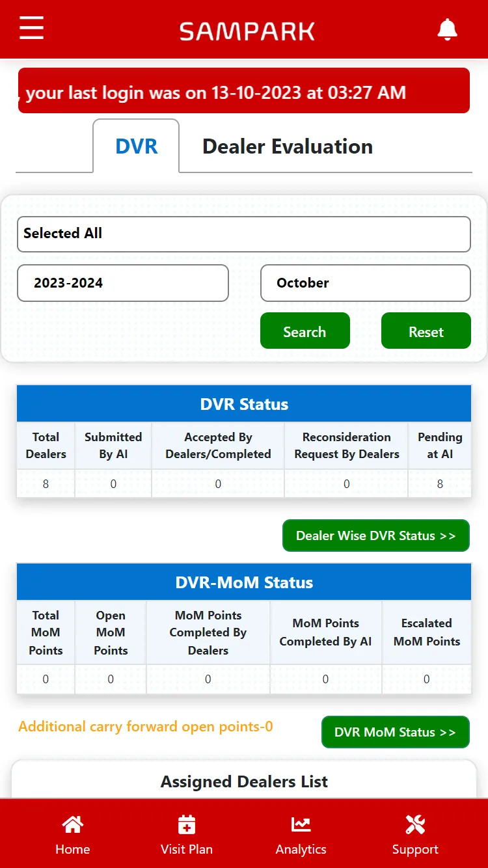Click MoM Points Completed By Dealers header
This screenshot has width=488, height=868.
click(x=208, y=632)
